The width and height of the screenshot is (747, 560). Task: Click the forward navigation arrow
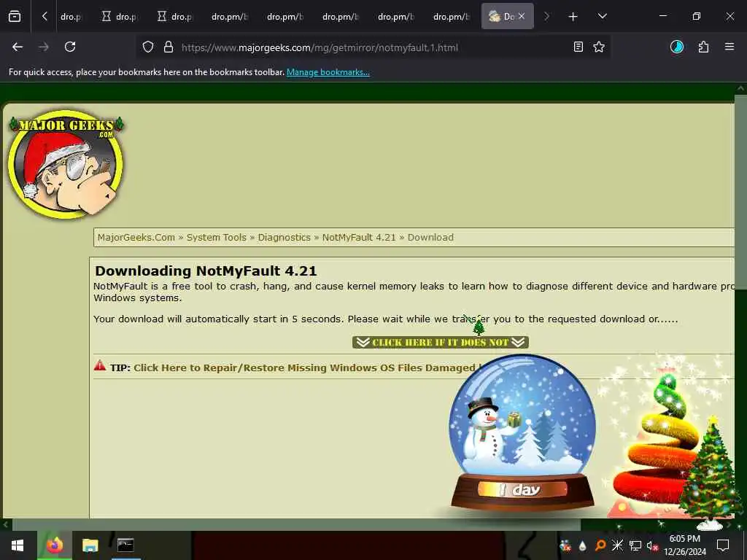(44, 47)
